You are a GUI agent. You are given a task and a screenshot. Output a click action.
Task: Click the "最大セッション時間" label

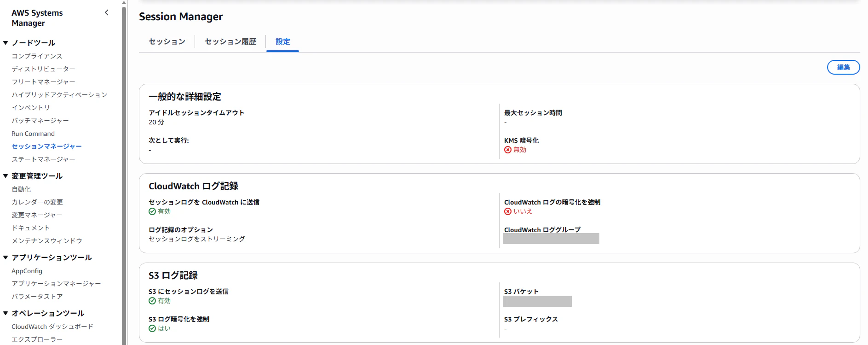(533, 113)
